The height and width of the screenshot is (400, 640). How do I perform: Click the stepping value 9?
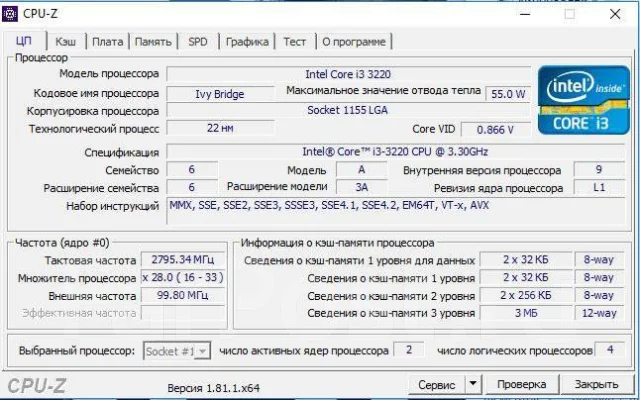[599, 169]
